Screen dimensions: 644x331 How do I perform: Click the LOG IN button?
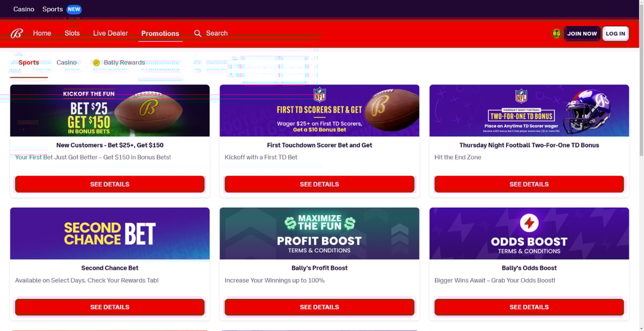(615, 33)
